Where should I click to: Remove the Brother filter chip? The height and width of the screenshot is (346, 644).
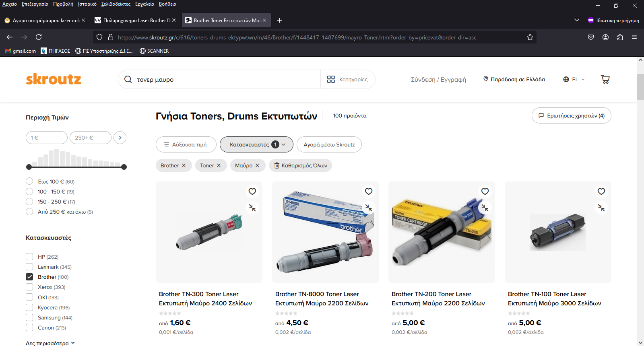[184, 165]
